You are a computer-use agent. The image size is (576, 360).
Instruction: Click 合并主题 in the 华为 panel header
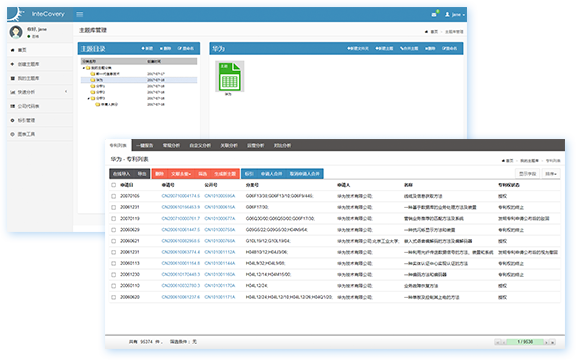[409, 48]
